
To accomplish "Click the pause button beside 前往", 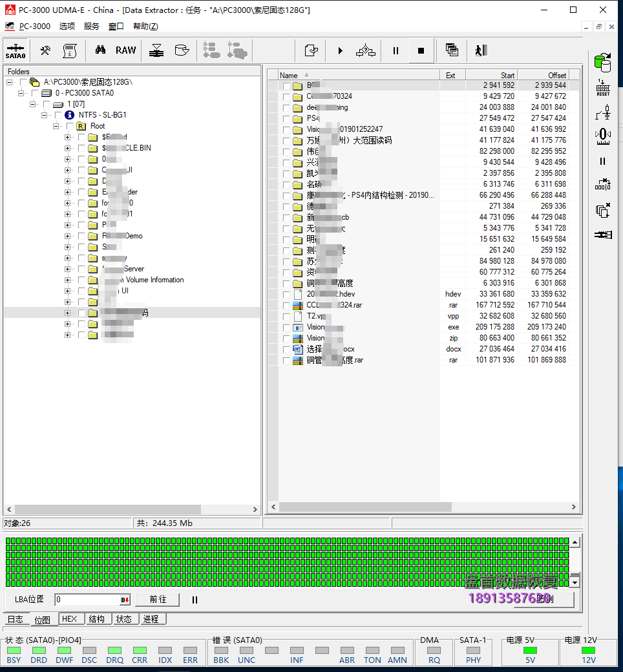I will tap(195, 600).
